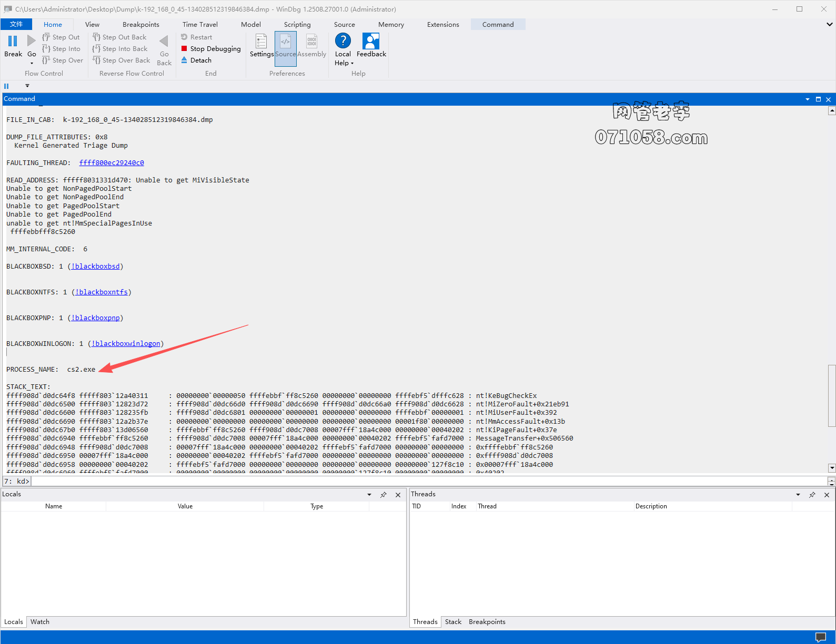Click Stop Debugging red square
The height and width of the screenshot is (644, 836).
pyautogui.click(x=185, y=49)
